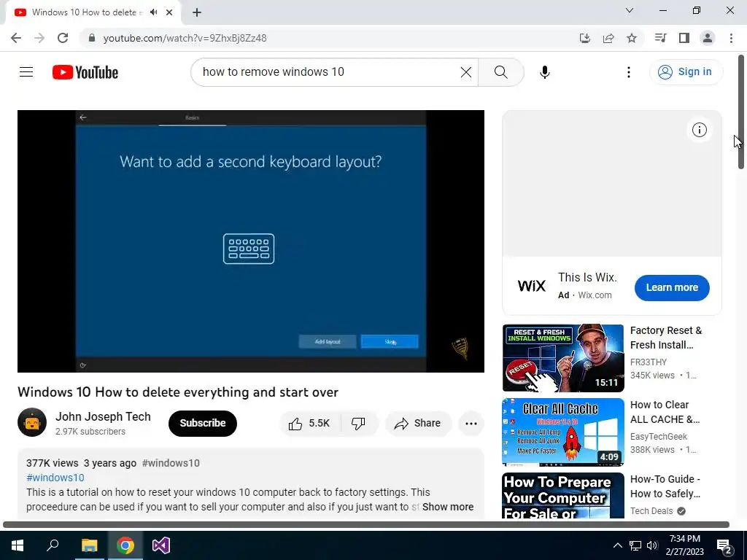
Task: Open Chrome three-dot customize menu
Action: [x=731, y=38]
